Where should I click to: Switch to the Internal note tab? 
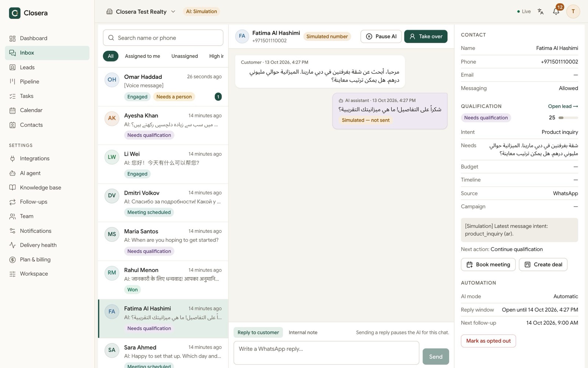click(303, 332)
